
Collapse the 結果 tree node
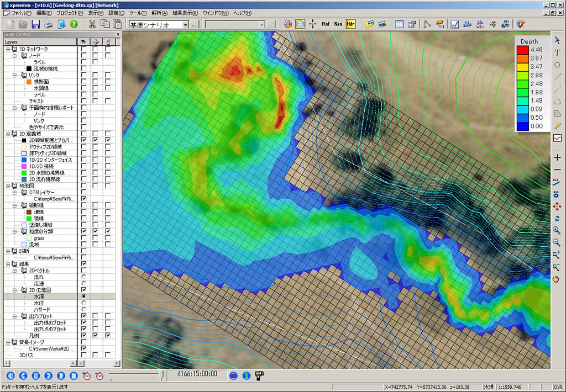[x=8, y=264]
